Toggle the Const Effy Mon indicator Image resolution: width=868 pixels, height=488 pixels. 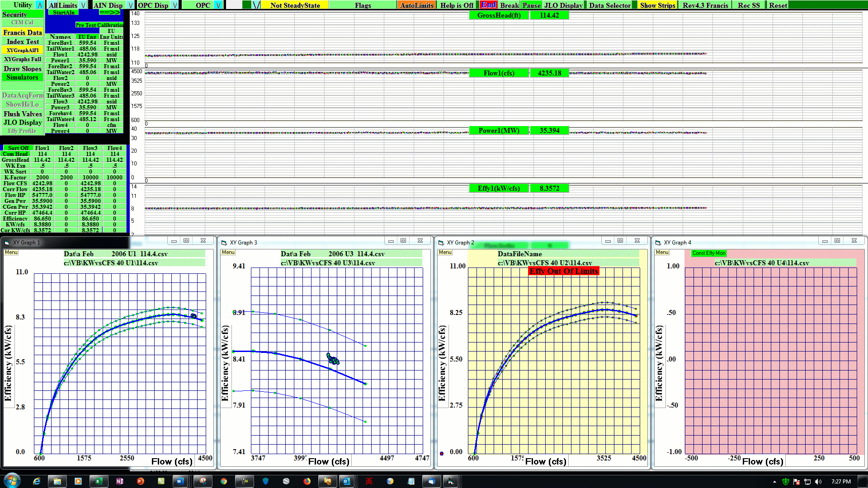[x=709, y=253]
